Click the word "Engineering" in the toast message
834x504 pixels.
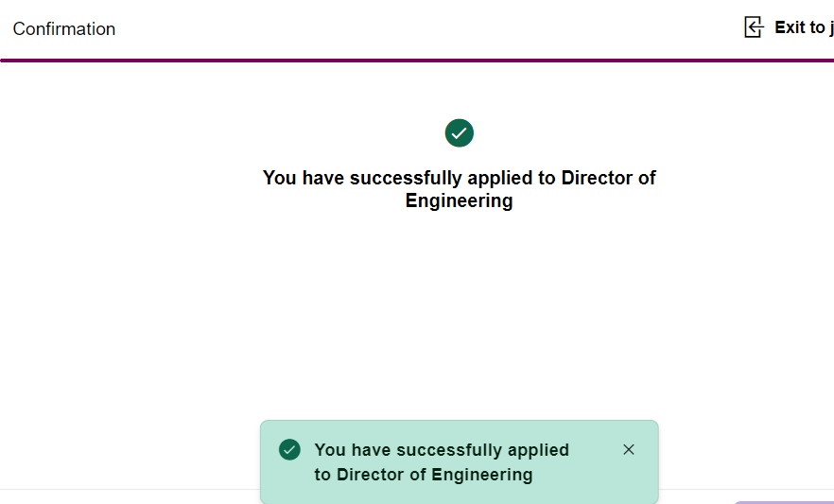482,475
